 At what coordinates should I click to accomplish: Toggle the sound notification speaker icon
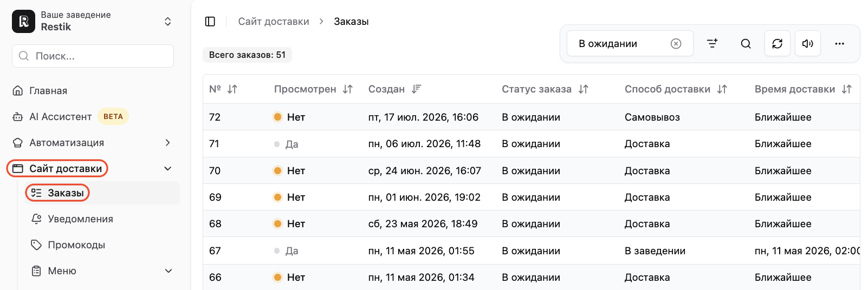(x=808, y=44)
